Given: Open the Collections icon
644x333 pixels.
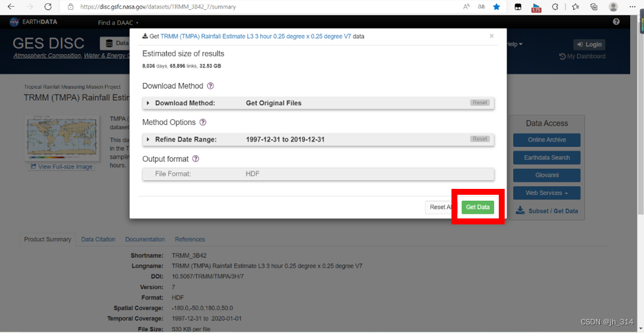Looking at the screenshot, I should click(x=594, y=7).
